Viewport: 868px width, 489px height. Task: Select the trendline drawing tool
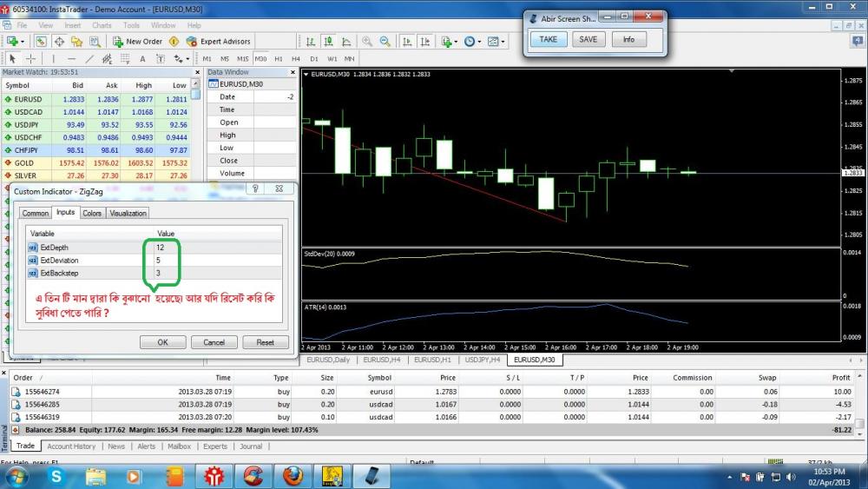pyautogui.click(x=89, y=59)
